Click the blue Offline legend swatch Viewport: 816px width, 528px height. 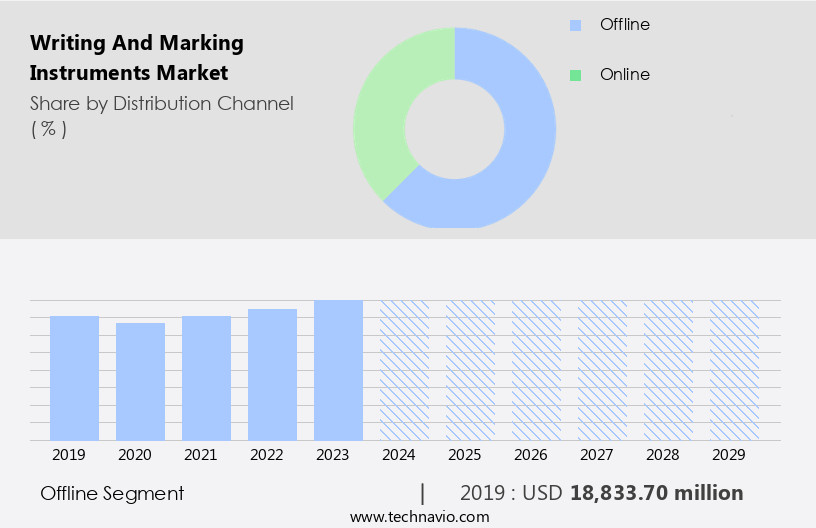[574, 25]
